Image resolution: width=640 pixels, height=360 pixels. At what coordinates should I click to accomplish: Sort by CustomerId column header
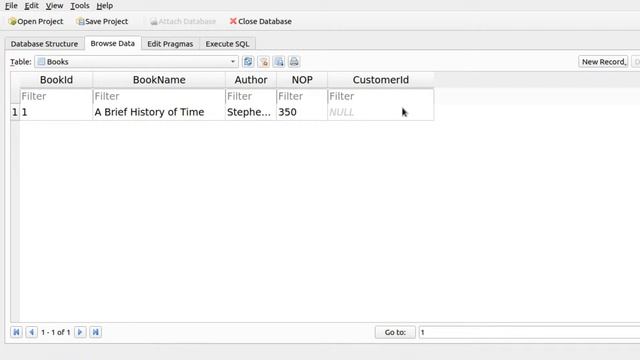point(380,80)
